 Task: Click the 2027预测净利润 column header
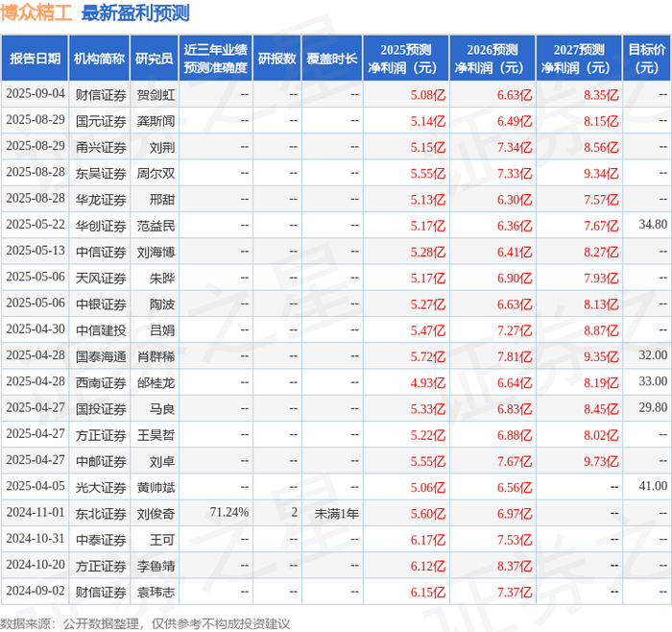coord(579,59)
